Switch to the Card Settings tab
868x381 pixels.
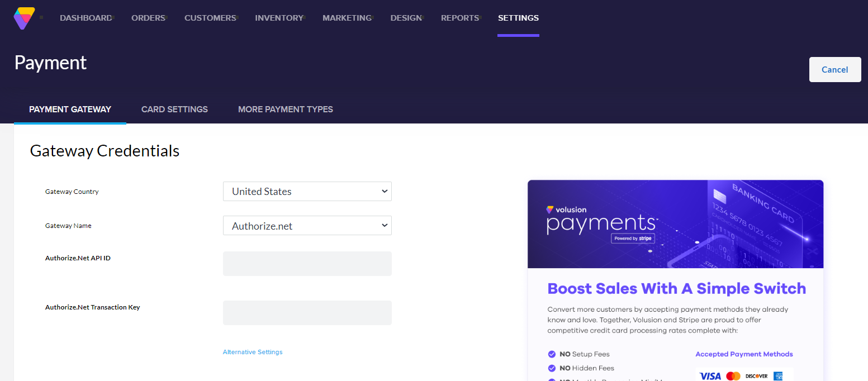[x=174, y=109]
